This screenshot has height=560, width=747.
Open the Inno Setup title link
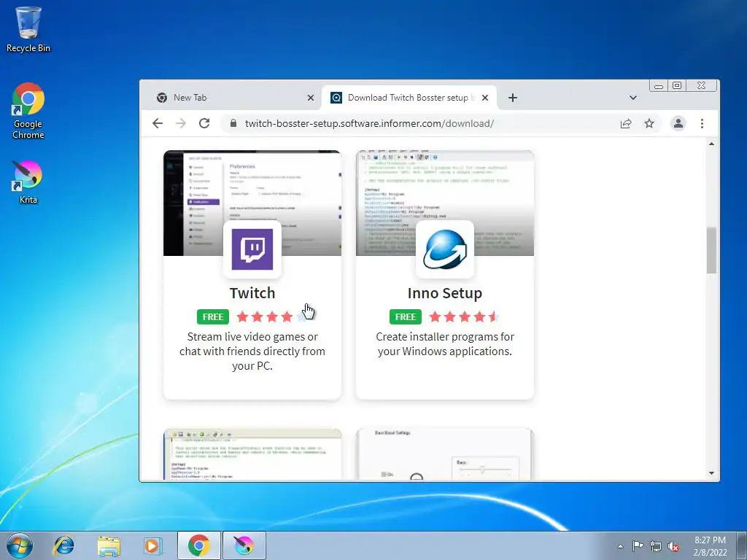pos(445,293)
